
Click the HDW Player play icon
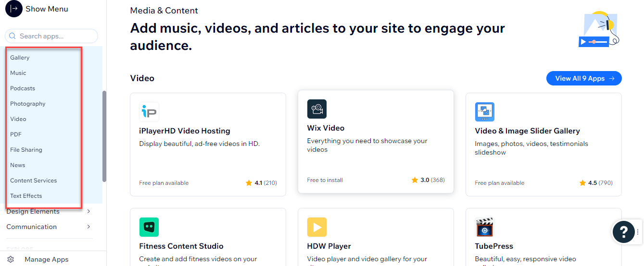(317, 227)
